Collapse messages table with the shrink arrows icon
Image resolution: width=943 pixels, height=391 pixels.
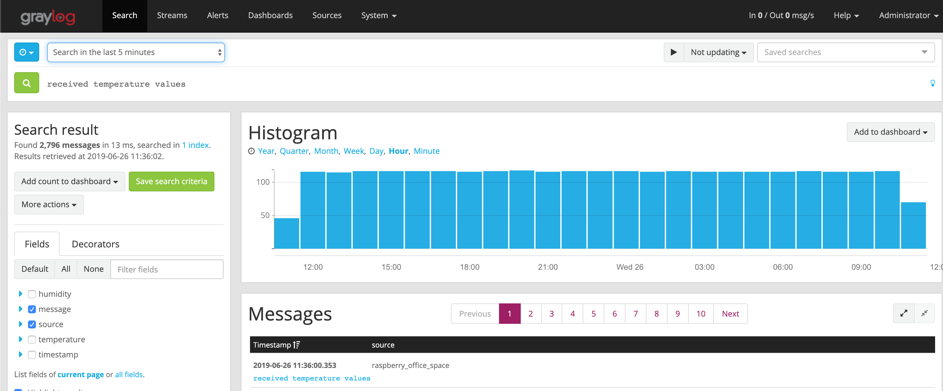(x=924, y=313)
